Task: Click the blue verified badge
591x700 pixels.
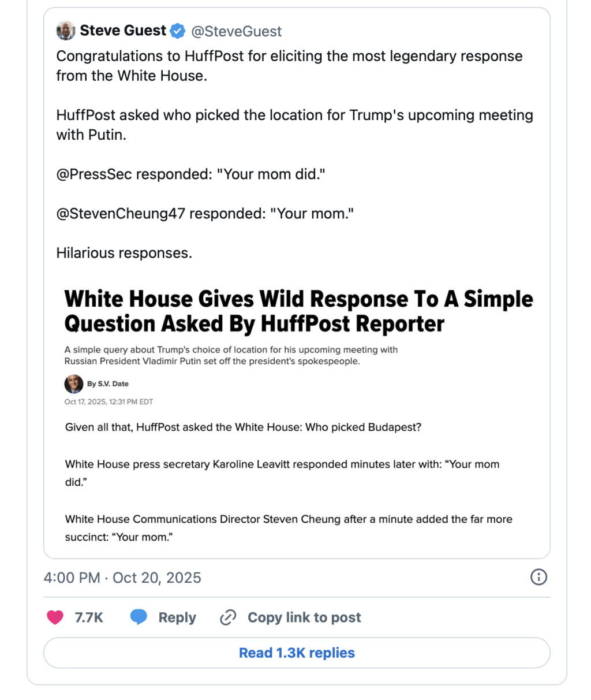Action: 178,31
